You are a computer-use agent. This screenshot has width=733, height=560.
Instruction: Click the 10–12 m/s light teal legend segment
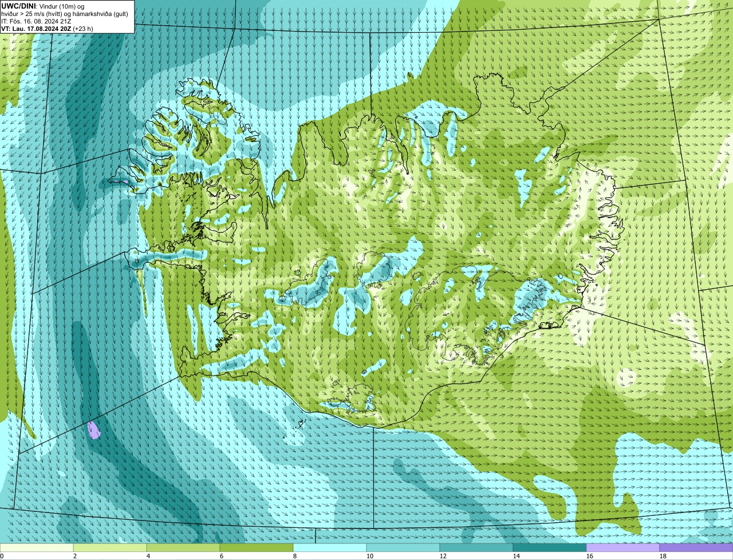pos(403,548)
